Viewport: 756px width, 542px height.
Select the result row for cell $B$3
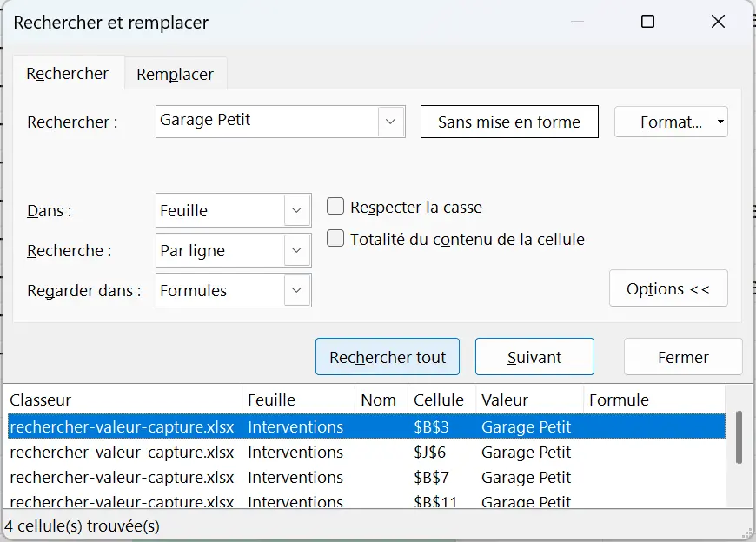pos(367,426)
